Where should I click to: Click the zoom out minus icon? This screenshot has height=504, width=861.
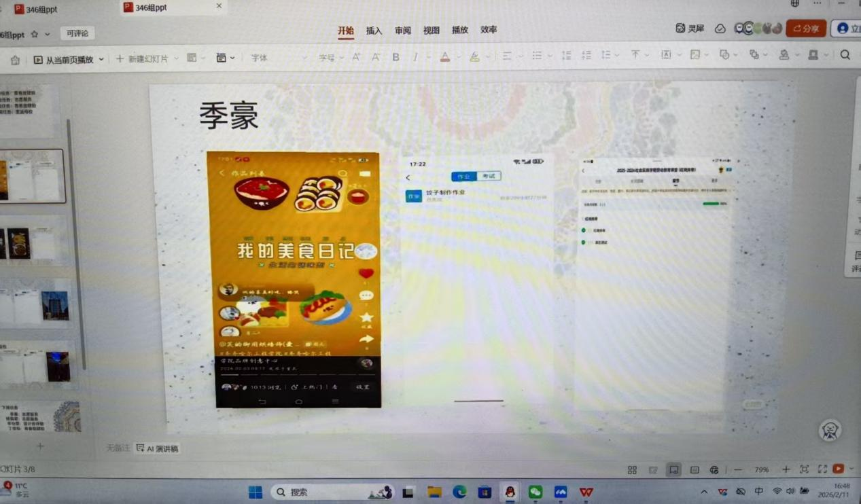click(738, 469)
